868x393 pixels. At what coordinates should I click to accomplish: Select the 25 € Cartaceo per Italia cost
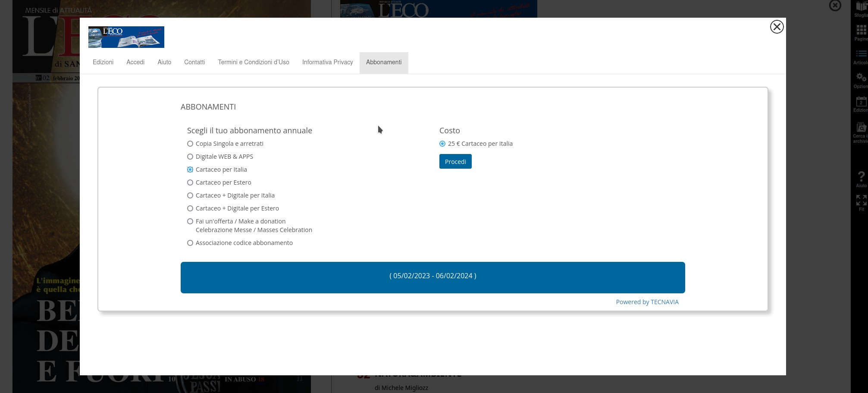(x=442, y=144)
